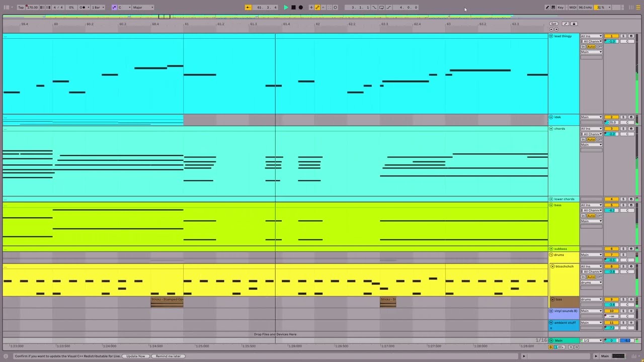Screen dimensions: 644x362
Task: Collapse the lead thingy track
Action: (551, 36)
